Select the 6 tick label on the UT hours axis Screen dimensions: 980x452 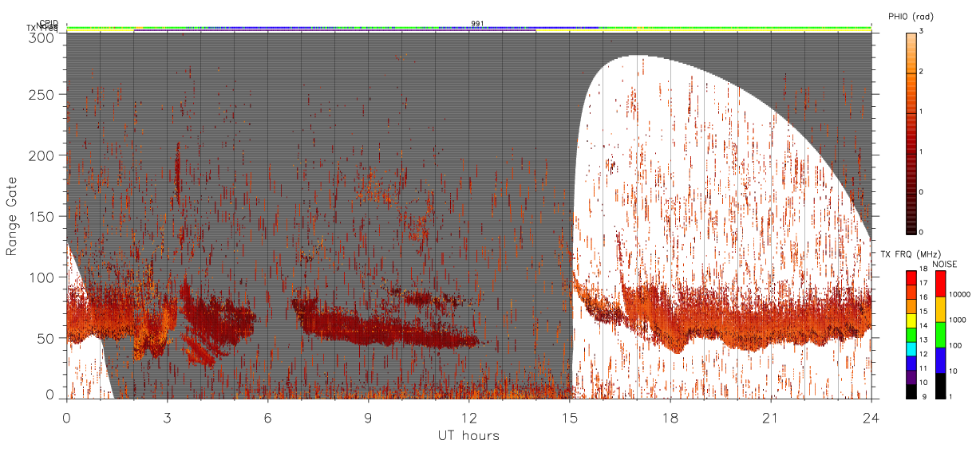point(268,418)
